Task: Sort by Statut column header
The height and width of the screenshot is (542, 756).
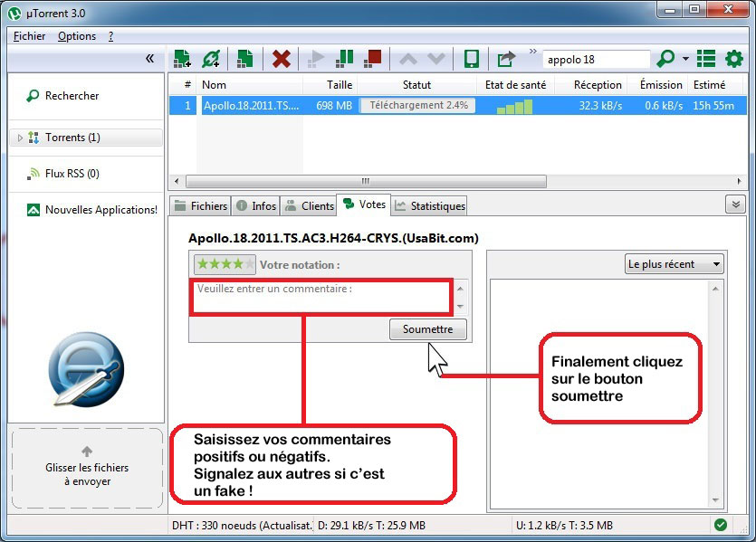Action: click(416, 85)
